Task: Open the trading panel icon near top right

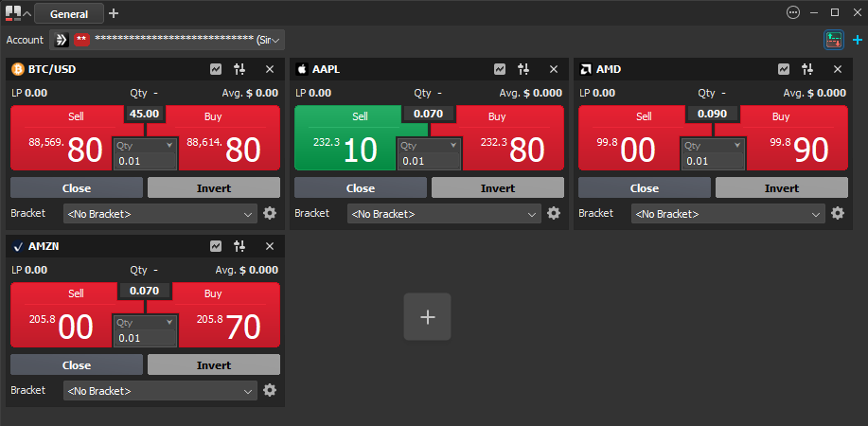Action: pyautogui.click(x=833, y=40)
